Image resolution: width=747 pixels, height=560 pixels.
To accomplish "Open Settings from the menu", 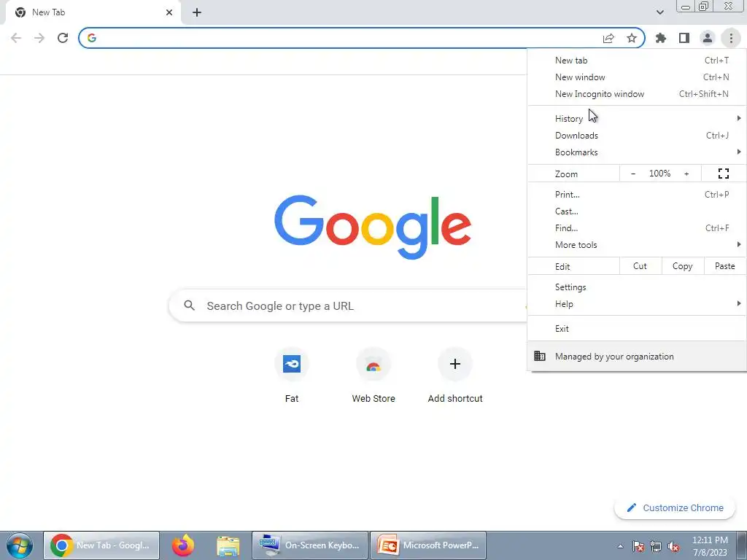I will pos(636,287).
